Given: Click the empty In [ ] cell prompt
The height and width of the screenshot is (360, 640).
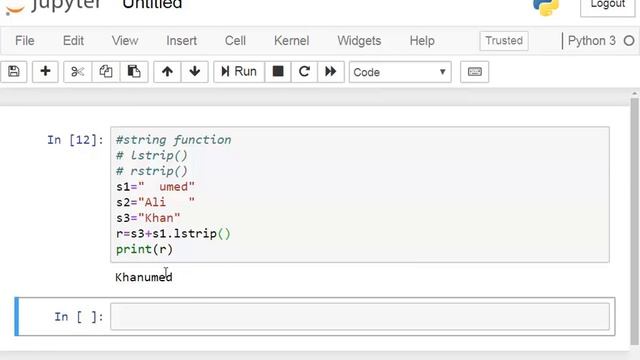Looking at the screenshot, I should click(79, 317).
